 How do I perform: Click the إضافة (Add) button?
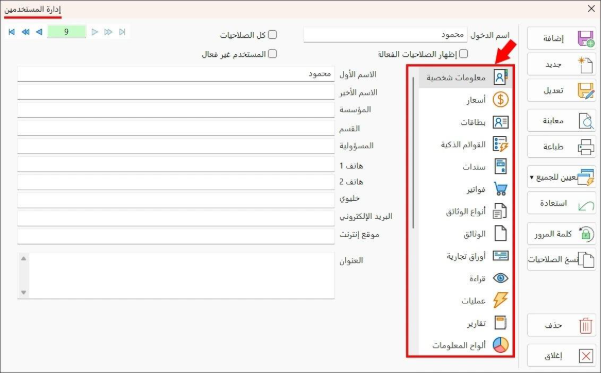coord(561,38)
